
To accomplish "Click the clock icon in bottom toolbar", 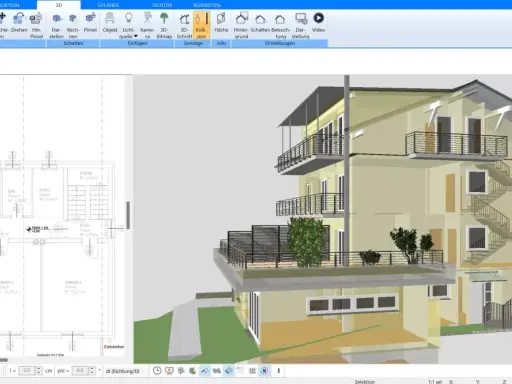I will pos(157,371).
